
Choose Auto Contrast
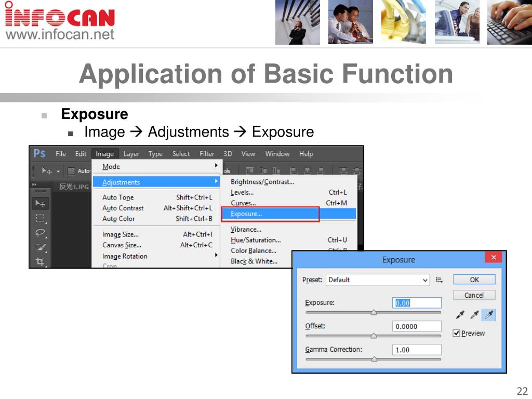tap(157, 208)
